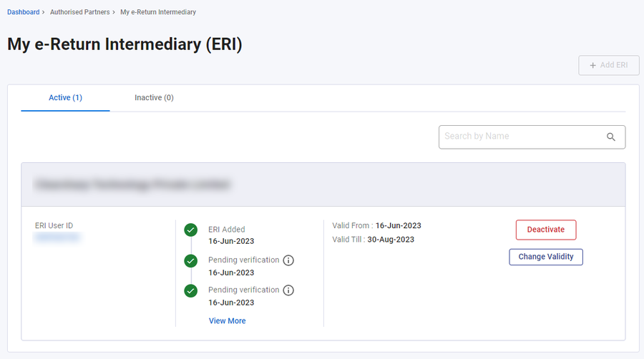This screenshot has height=359, width=644.
Task: Click the blurred ERI User ID value
Action: 57,237
